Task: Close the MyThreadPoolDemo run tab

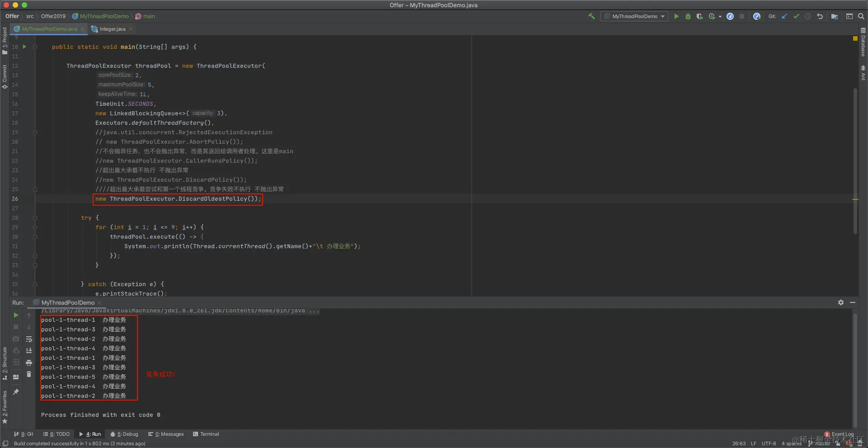Action: point(99,303)
